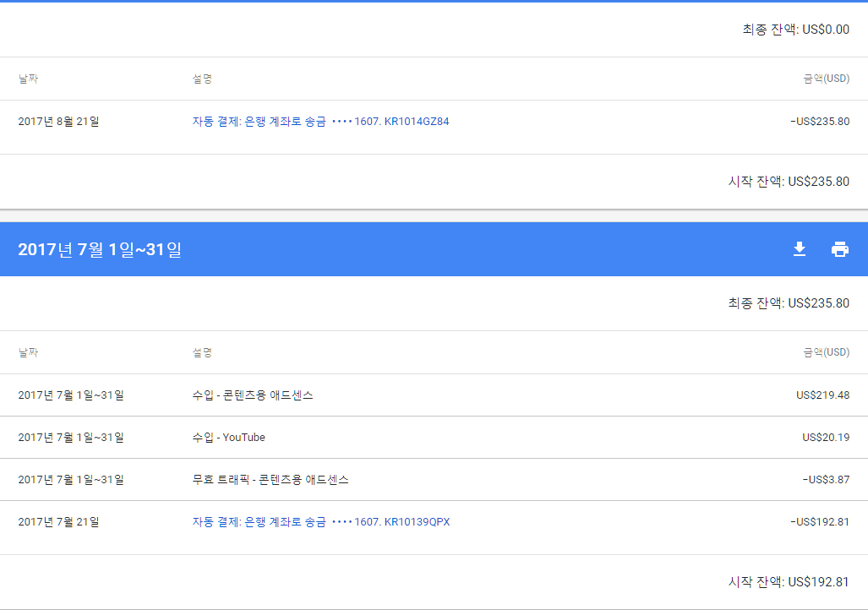Click the US$20.19 YouTube amount

point(825,438)
